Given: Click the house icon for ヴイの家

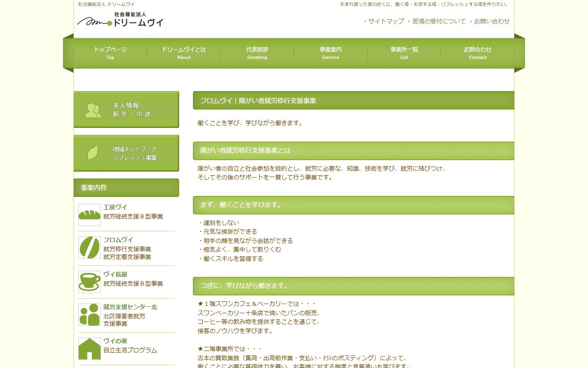Looking at the screenshot, I should pyautogui.click(x=90, y=349).
